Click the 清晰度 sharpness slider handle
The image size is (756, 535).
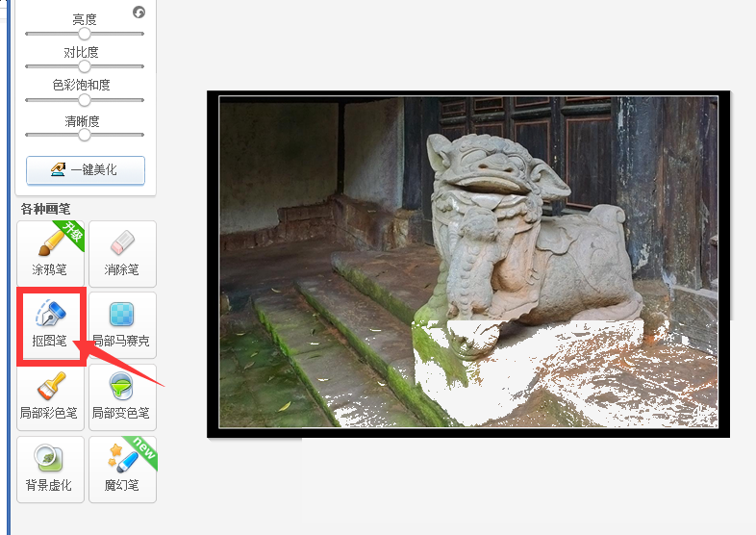85,135
